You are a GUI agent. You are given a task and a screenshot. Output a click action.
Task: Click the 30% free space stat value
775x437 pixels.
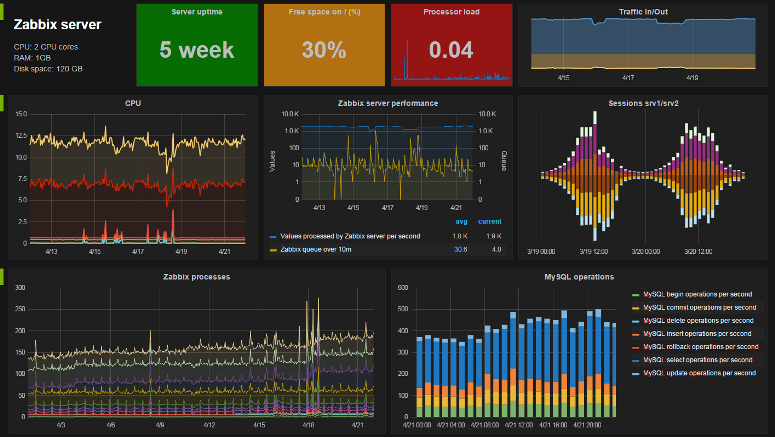click(x=325, y=49)
